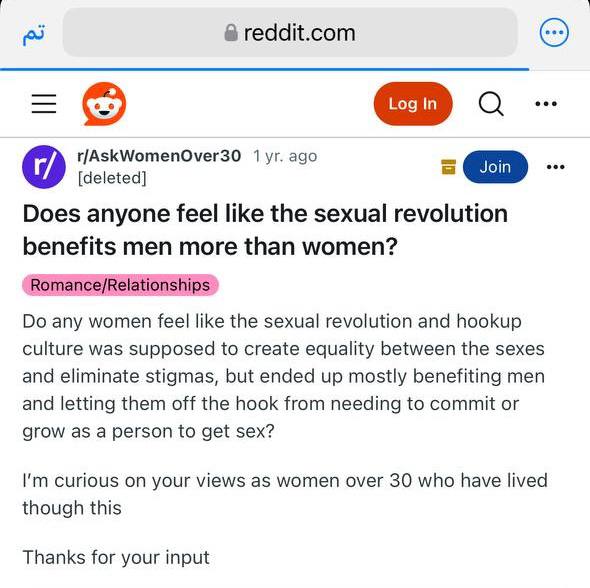Tap the Arabic Done button in browser bar

[33, 35]
